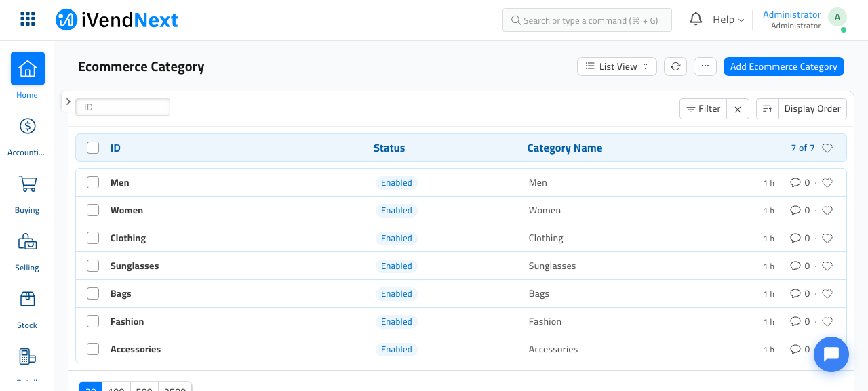The width and height of the screenshot is (868, 391).
Task: Like the Women row heart icon
Action: [x=827, y=211]
